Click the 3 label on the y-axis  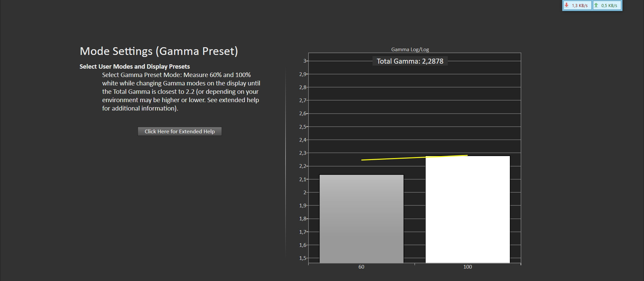coord(305,61)
